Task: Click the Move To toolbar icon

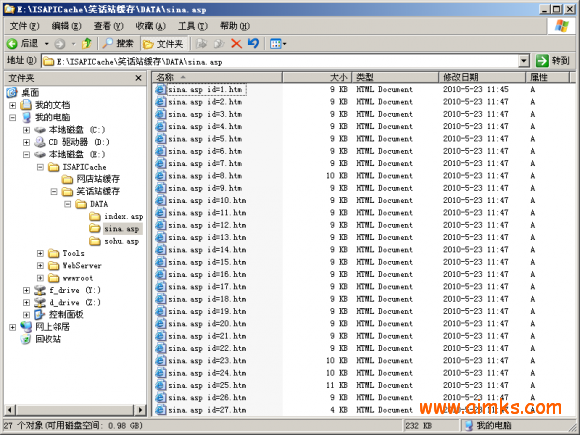Action: tap(201, 44)
